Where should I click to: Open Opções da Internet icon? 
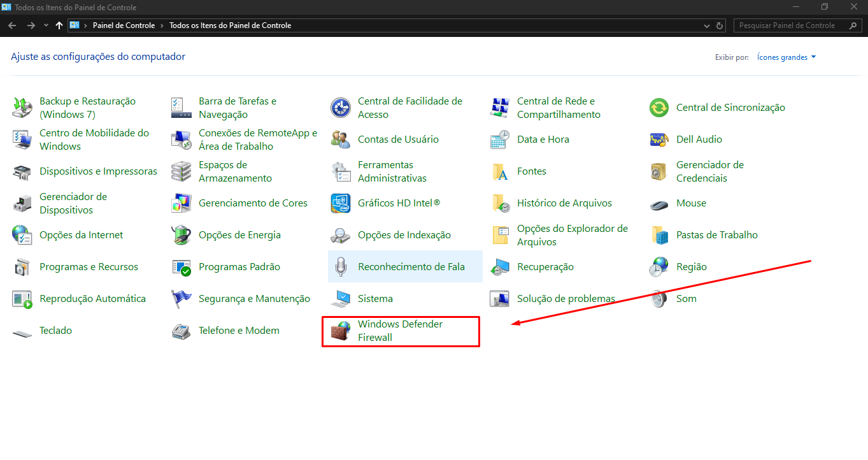tap(22, 235)
